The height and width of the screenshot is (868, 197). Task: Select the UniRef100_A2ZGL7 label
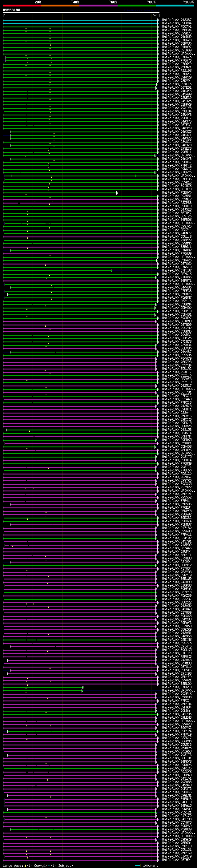(x=176, y=737)
